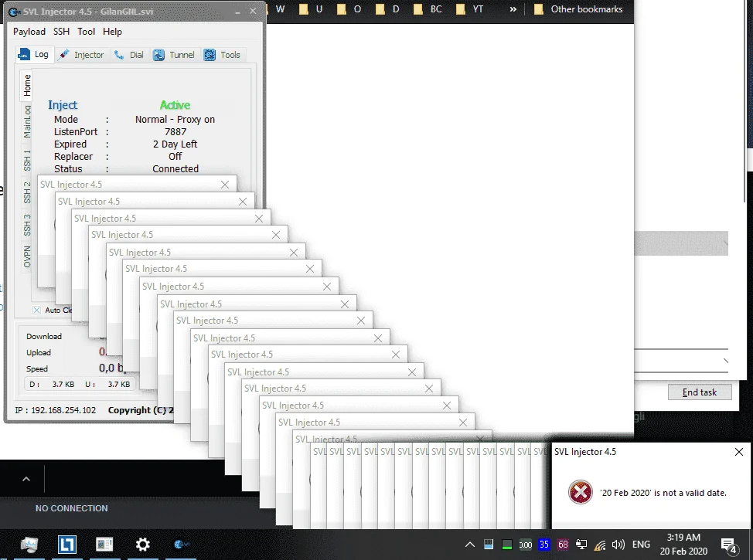
Task: Click the U: 3.7 KB counter
Action: tap(107, 385)
